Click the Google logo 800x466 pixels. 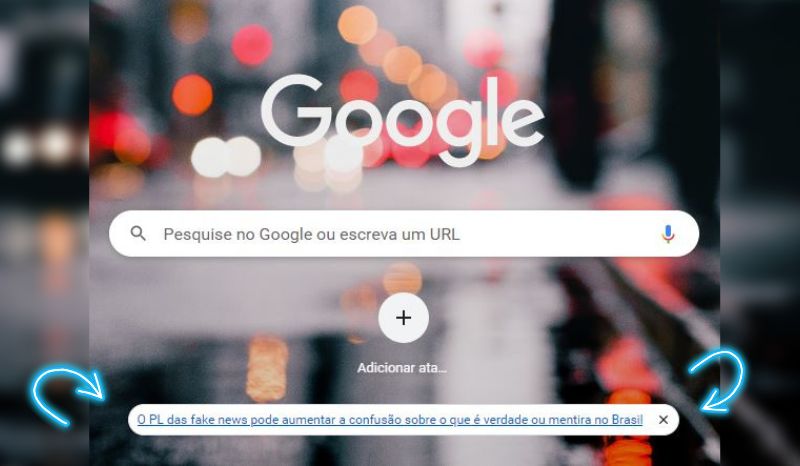pos(402,120)
